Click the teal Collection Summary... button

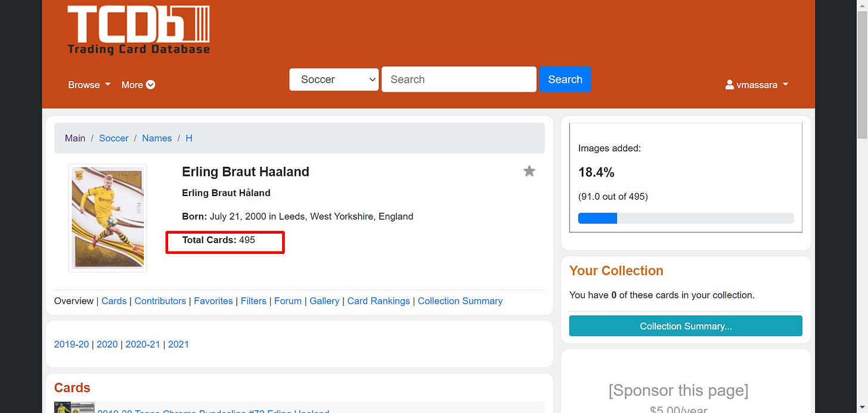click(686, 326)
